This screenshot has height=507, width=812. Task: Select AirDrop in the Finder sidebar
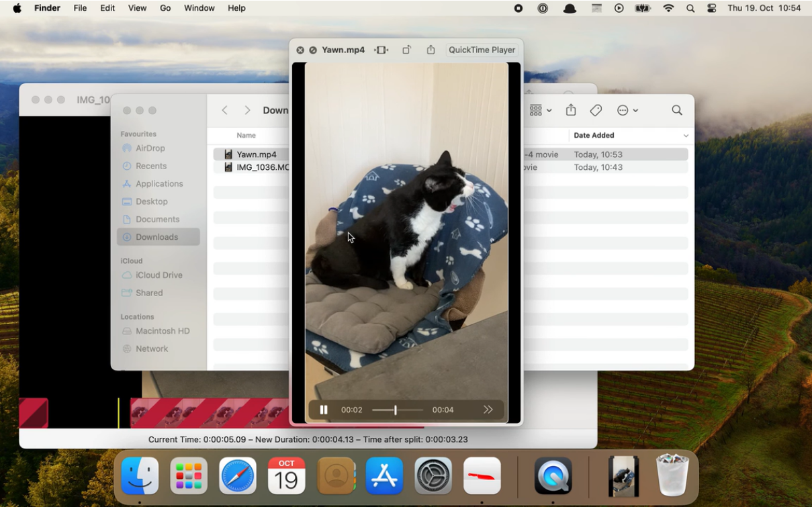[159, 148]
